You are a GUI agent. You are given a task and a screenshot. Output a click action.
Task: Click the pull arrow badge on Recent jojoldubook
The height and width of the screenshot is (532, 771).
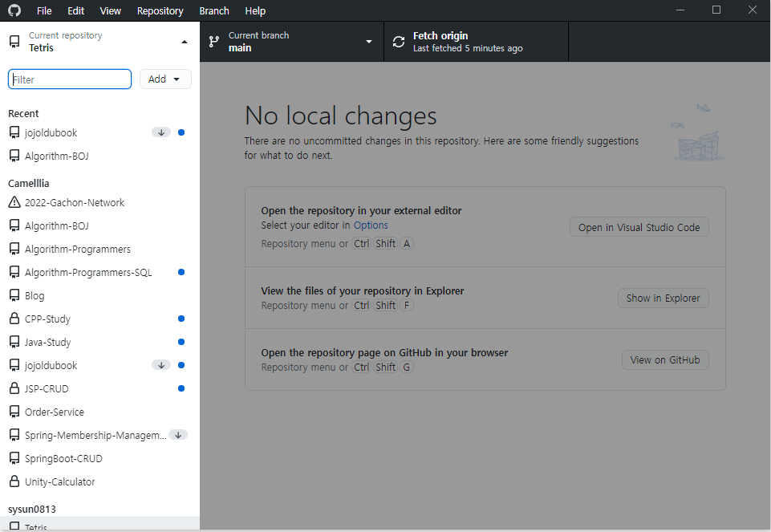click(x=161, y=132)
